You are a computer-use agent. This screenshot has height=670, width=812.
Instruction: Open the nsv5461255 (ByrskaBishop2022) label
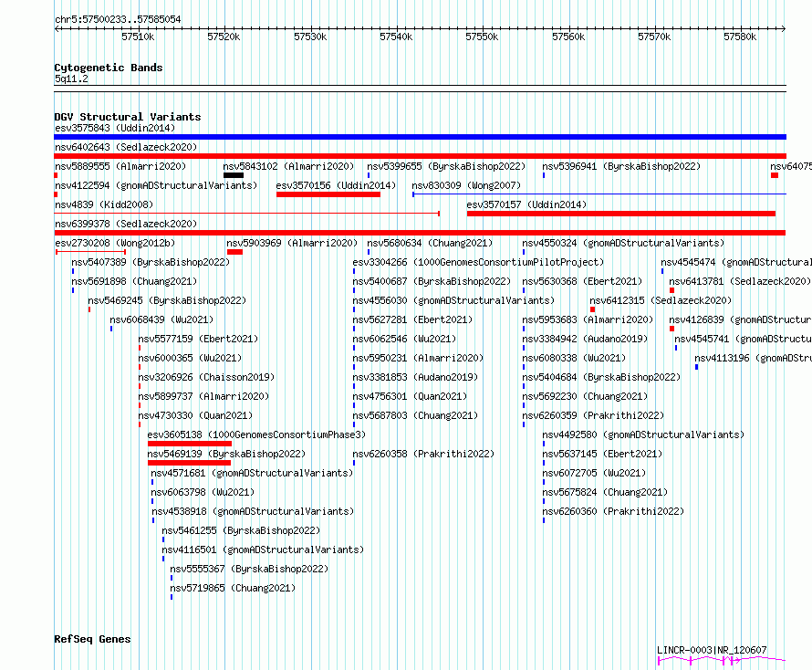pos(241,530)
